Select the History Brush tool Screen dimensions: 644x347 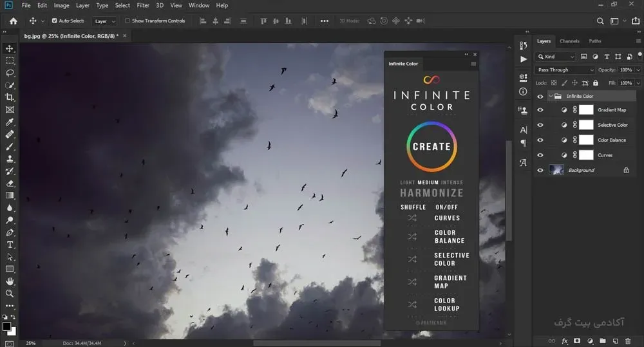click(10, 171)
